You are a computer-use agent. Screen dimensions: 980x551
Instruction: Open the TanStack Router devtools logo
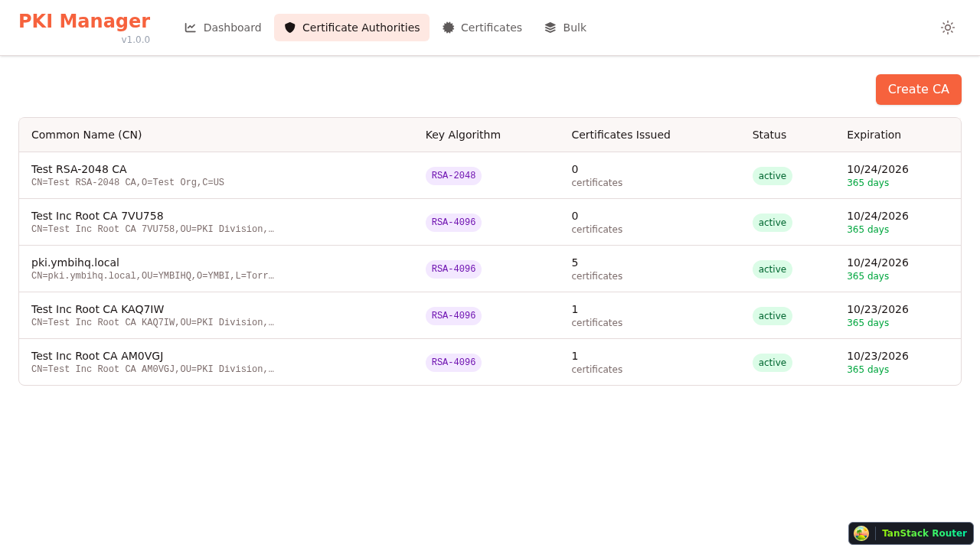pyautogui.click(x=861, y=533)
